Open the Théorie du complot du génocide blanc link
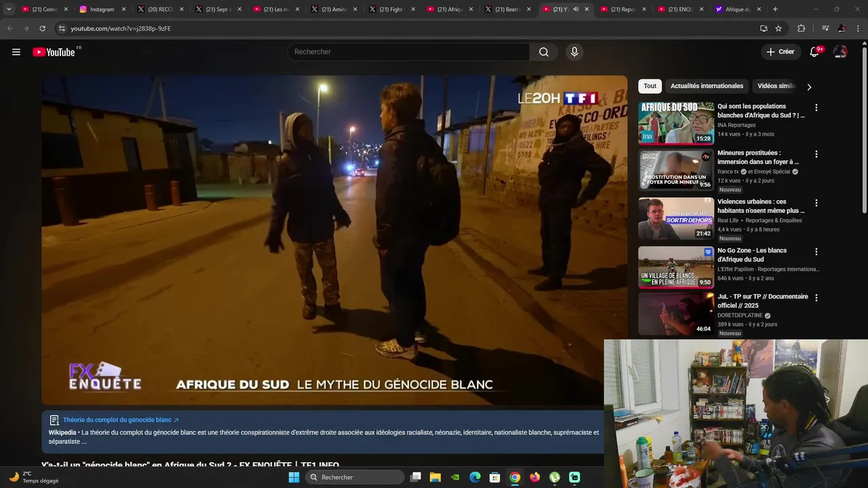868x488 pixels. [x=121, y=420]
